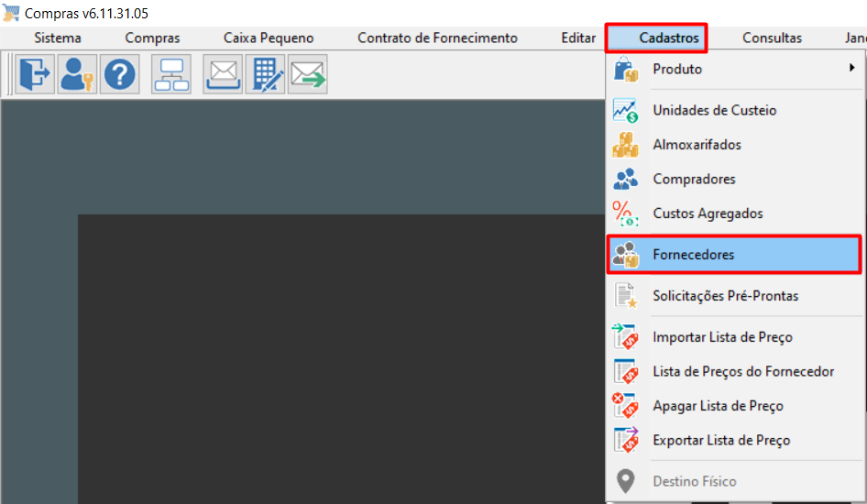Choose Importar Lista de Preço
Image resolution: width=867 pixels, height=504 pixels.
(x=735, y=337)
